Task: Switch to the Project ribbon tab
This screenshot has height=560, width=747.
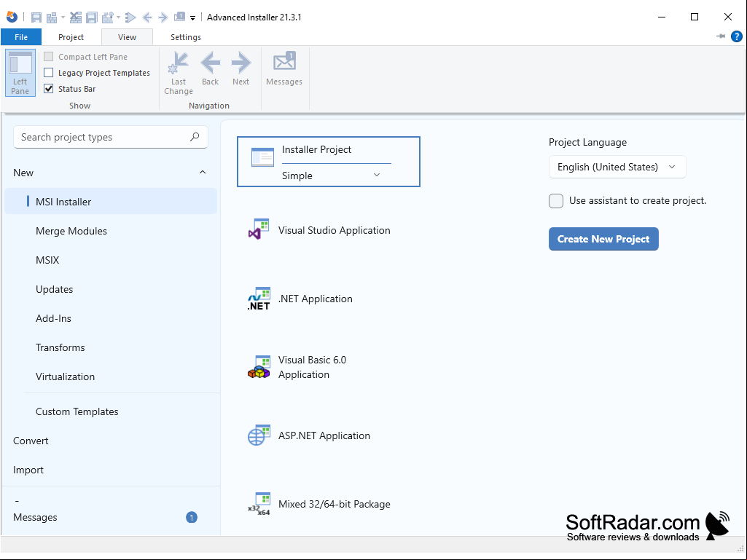Action: click(x=71, y=37)
